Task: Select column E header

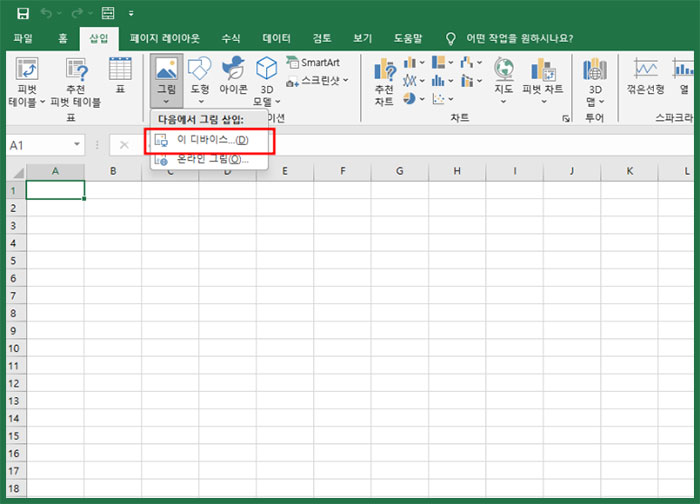Action: tap(285, 171)
